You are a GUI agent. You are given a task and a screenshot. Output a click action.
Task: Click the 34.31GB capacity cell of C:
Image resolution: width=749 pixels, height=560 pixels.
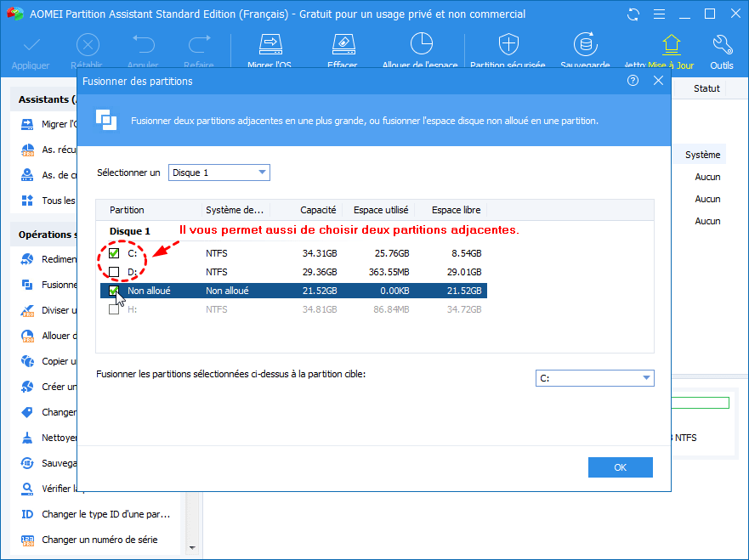click(320, 253)
